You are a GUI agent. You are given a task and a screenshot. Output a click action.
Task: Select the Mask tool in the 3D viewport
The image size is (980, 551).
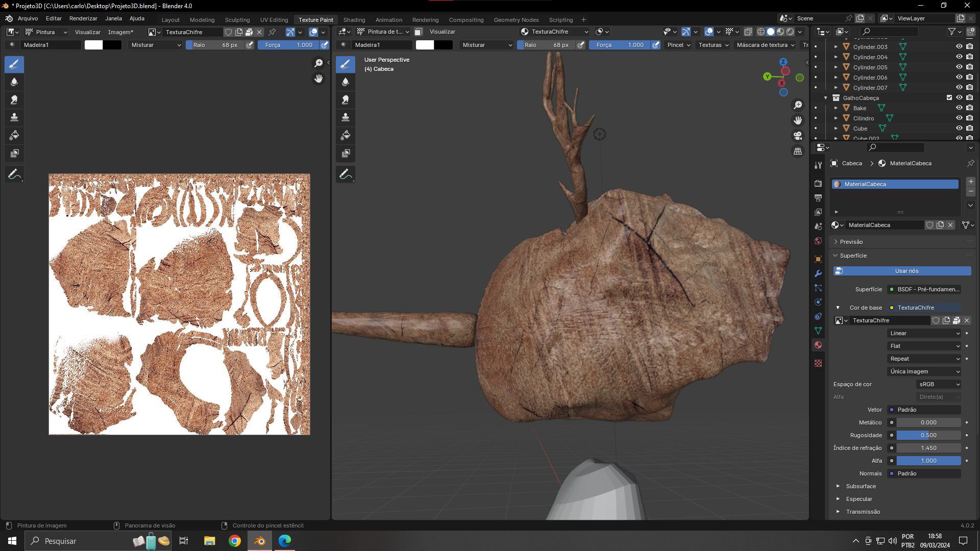point(346,154)
